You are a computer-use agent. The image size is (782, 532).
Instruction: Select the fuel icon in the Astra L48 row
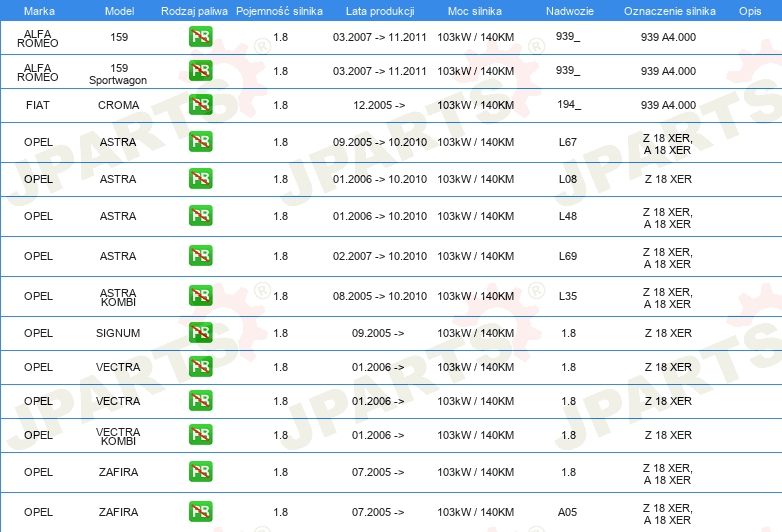tap(200, 215)
